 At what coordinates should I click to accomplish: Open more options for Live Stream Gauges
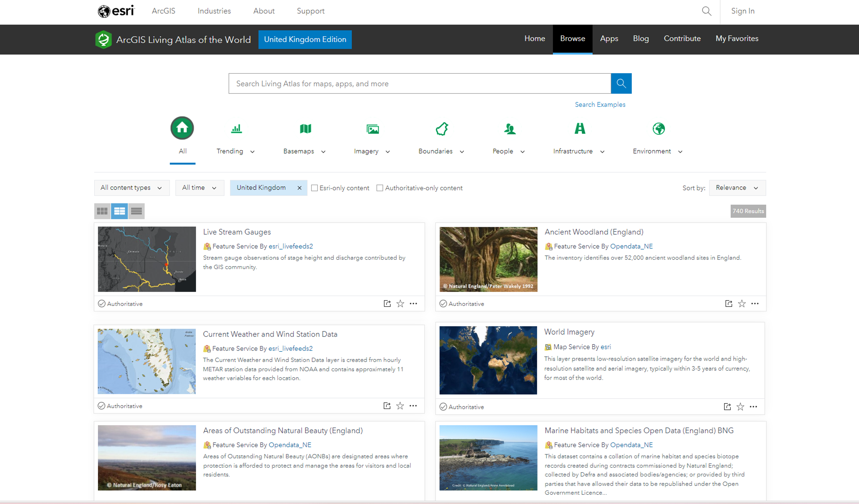(x=413, y=303)
